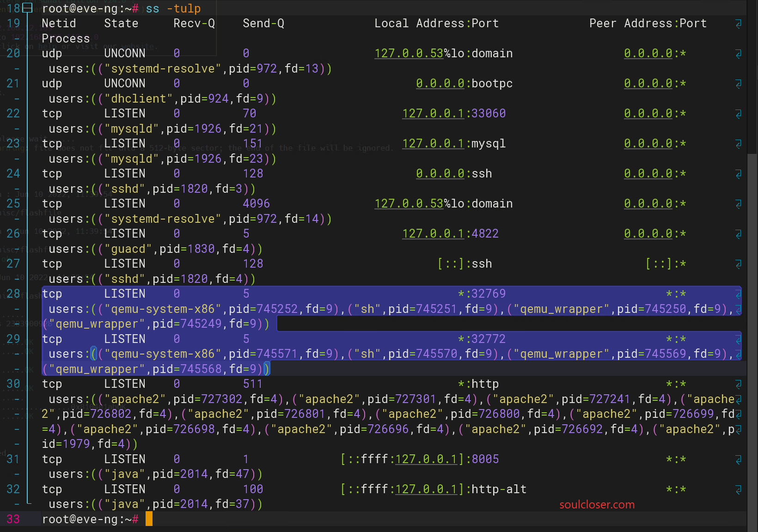Click line number 28 in the gutter

(13, 294)
